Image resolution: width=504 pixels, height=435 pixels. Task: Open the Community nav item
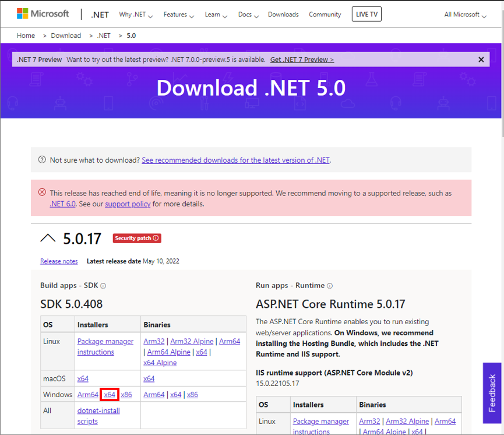point(325,15)
